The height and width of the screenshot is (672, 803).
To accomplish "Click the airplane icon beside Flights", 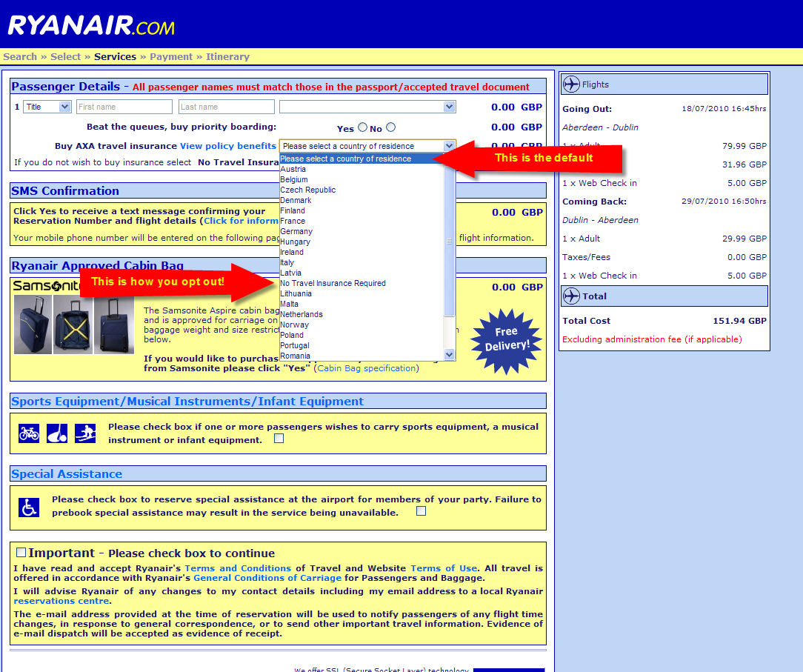I will (x=571, y=84).
